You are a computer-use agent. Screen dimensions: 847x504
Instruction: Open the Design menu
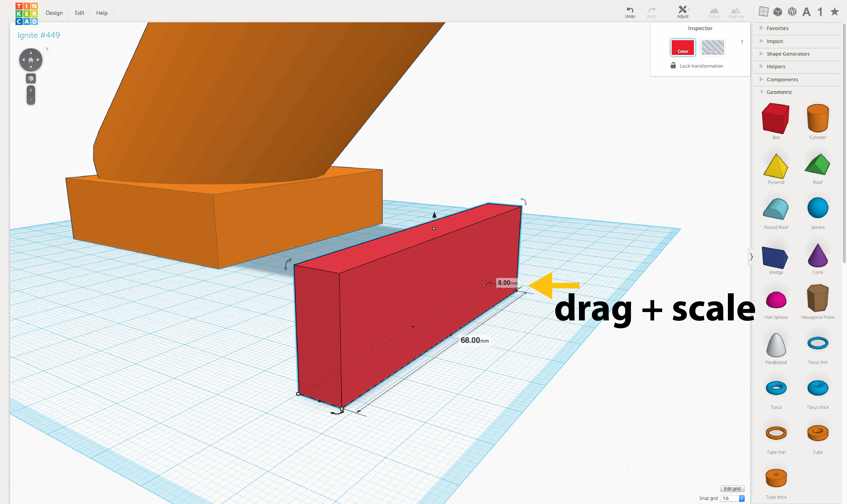[x=54, y=12]
